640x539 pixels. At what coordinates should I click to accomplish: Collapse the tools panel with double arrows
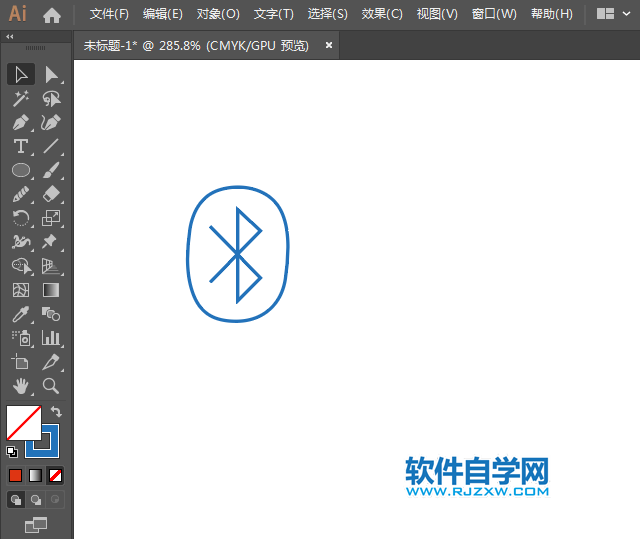pyautogui.click(x=10, y=36)
